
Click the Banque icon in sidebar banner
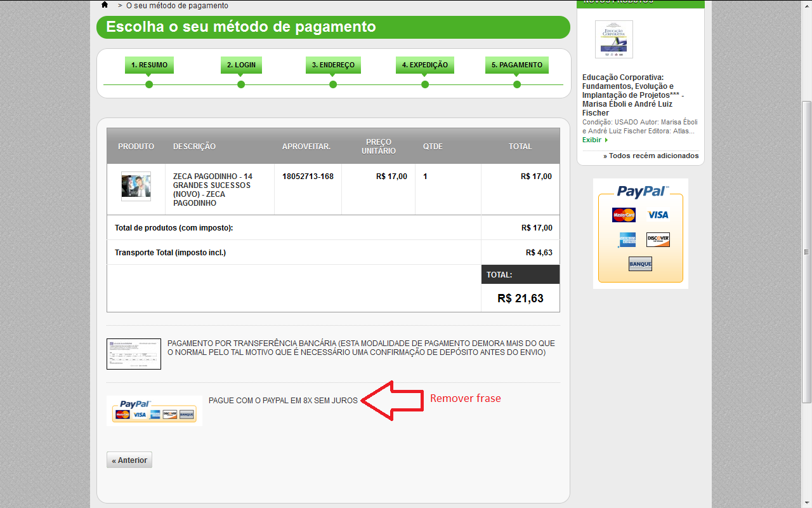pyautogui.click(x=640, y=264)
